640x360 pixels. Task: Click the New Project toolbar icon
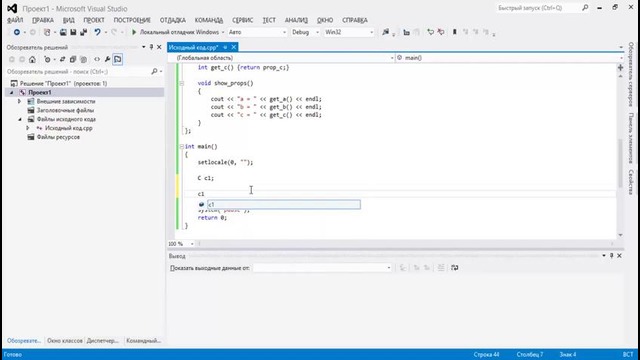click(47, 32)
